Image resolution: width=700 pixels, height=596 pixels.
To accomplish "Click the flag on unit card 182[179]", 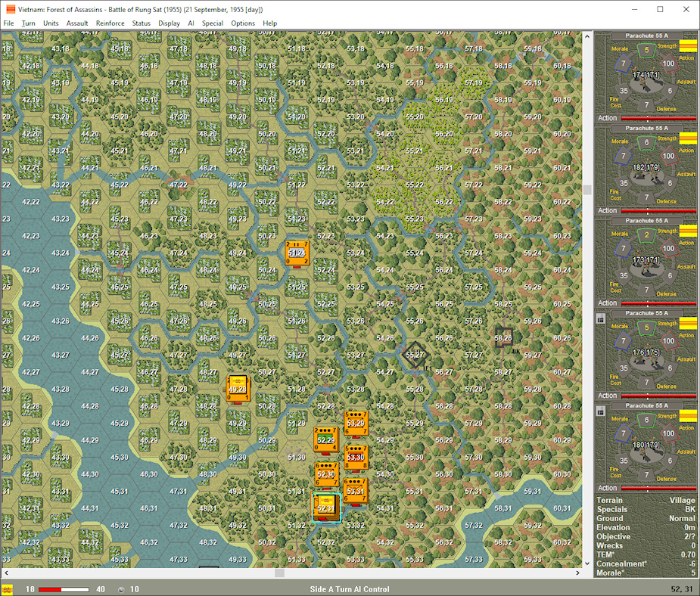I will pyautogui.click(x=688, y=138).
